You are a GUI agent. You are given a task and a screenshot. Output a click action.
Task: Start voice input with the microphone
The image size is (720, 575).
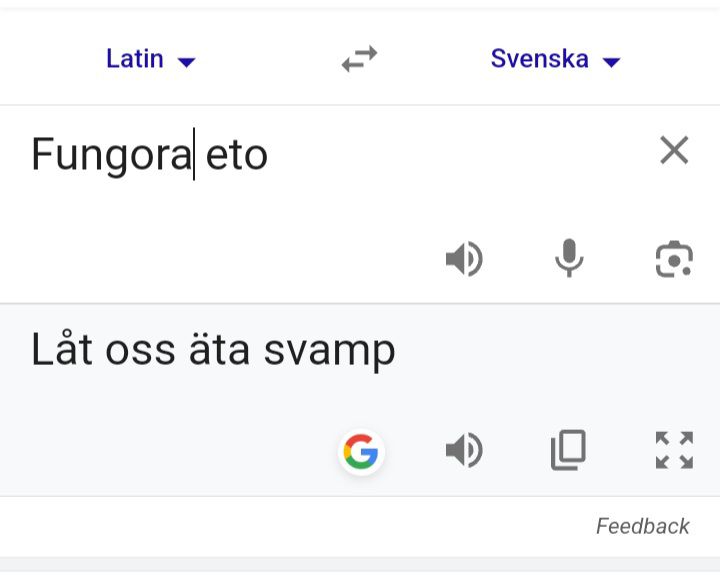point(569,259)
